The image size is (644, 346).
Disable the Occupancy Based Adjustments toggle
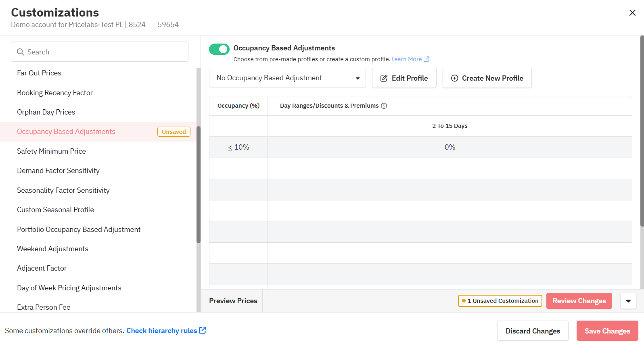pos(219,49)
